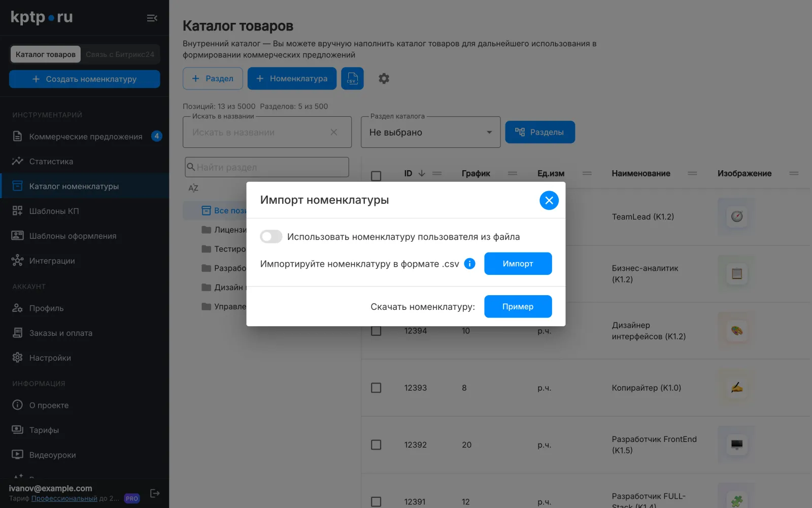Image resolution: width=812 pixels, height=508 pixels.
Task: Open the Бизнес-аналитик image thumbnail
Action: 737,274
